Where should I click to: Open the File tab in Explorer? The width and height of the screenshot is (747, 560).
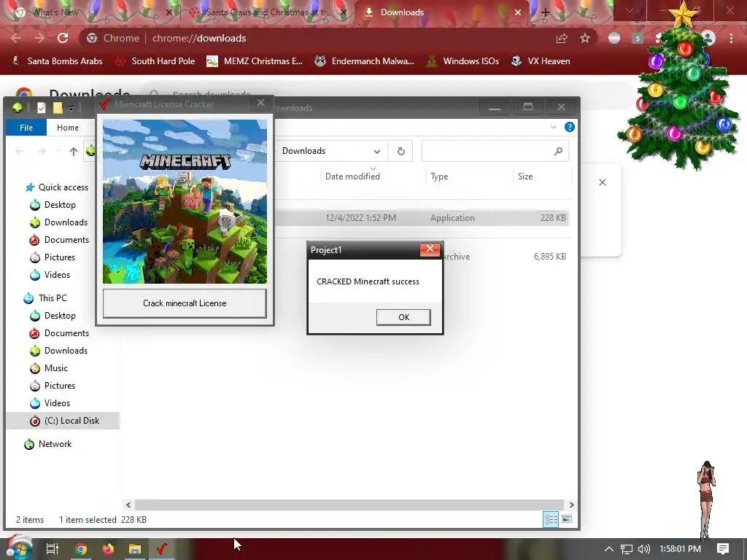[26, 128]
